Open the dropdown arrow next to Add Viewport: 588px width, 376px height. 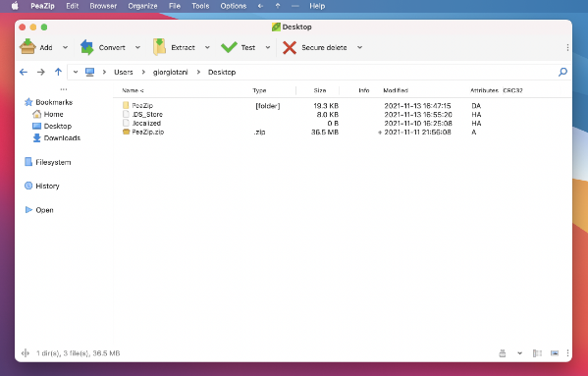pos(65,47)
